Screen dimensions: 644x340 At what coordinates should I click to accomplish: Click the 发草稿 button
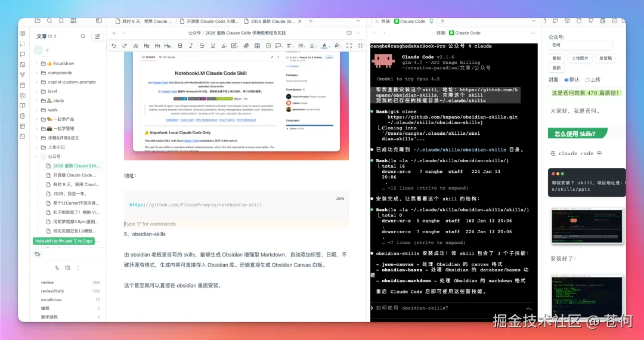coord(605,58)
